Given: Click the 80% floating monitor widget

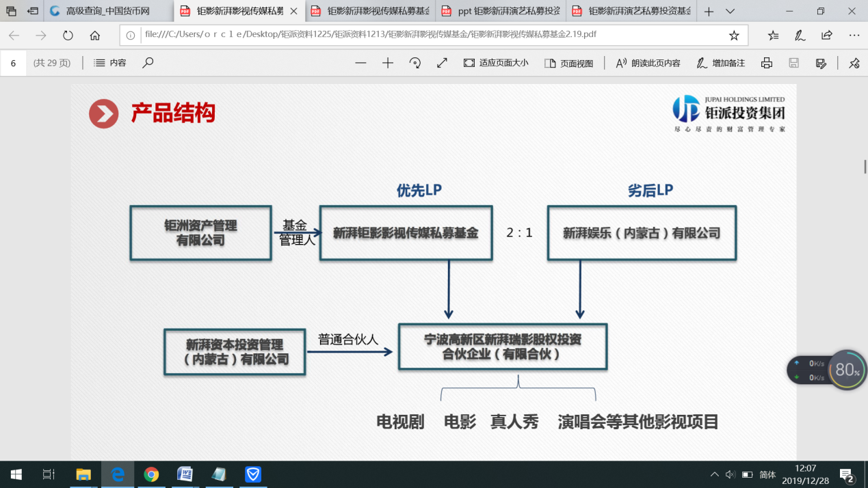Looking at the screenshot, I should point(847,370).
